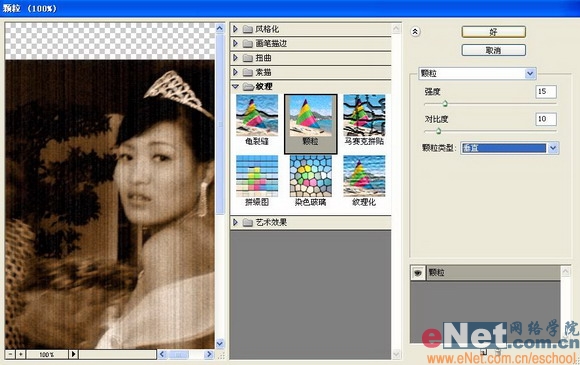Collapse filter gallery with double-chevron button
The height and width of the screenshot is (365, 580).
(415, 32)
